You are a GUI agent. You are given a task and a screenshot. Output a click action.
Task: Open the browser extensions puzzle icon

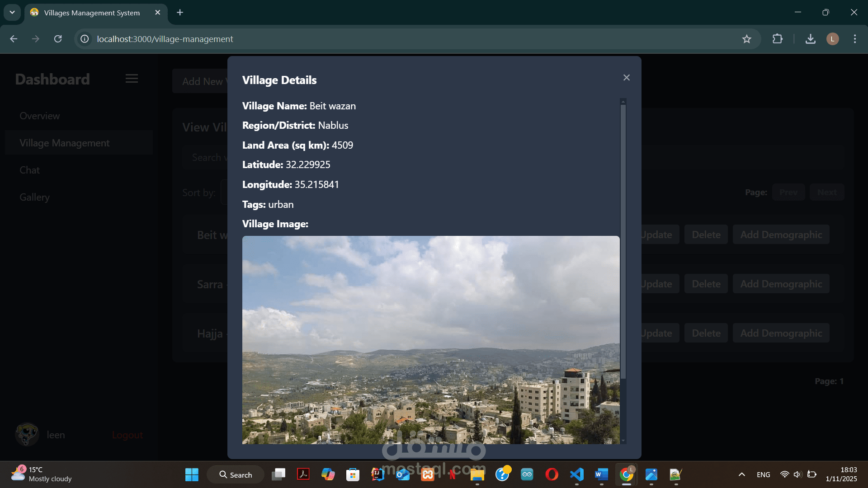(777, 39)
